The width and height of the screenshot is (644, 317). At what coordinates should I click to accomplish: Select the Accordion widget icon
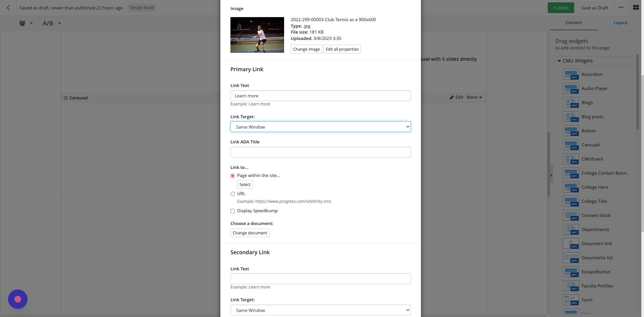(x=571, y=75)
